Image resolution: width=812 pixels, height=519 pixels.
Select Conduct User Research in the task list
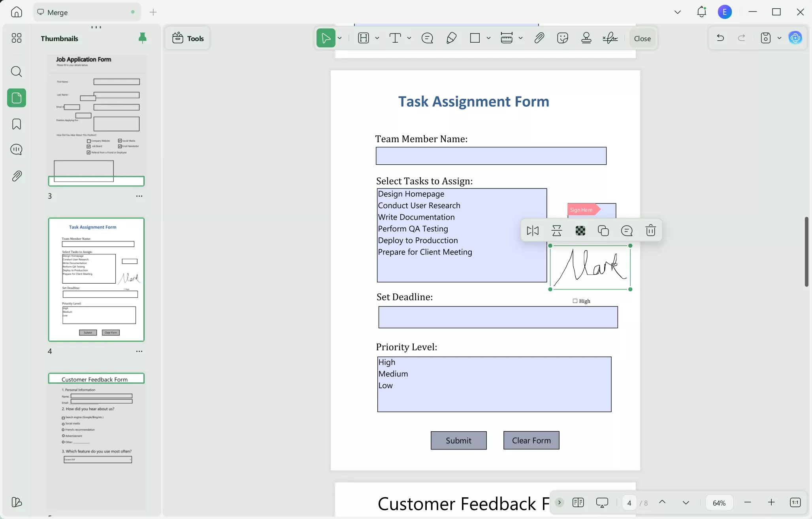419,205
